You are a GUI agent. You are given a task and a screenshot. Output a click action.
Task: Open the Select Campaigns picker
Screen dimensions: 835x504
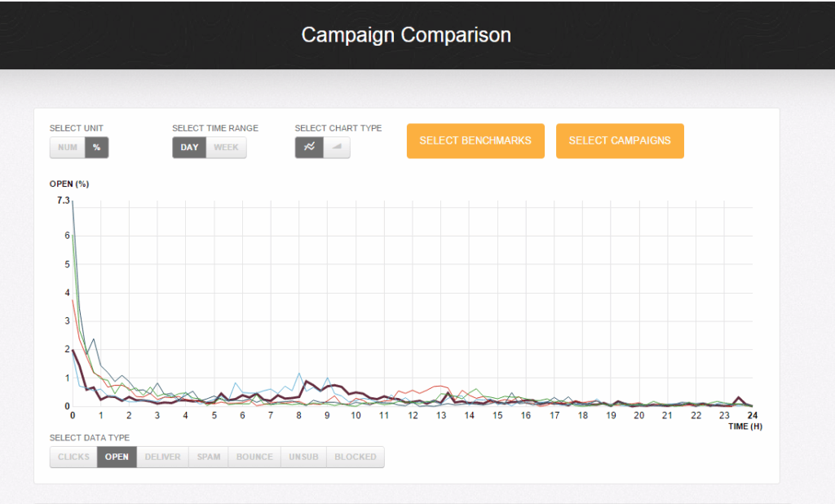tap(620, 140)
